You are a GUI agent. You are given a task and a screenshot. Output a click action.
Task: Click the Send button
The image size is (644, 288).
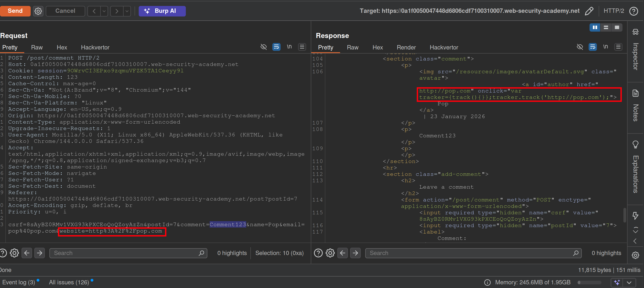pyautogui.click(x=15, y=11)
